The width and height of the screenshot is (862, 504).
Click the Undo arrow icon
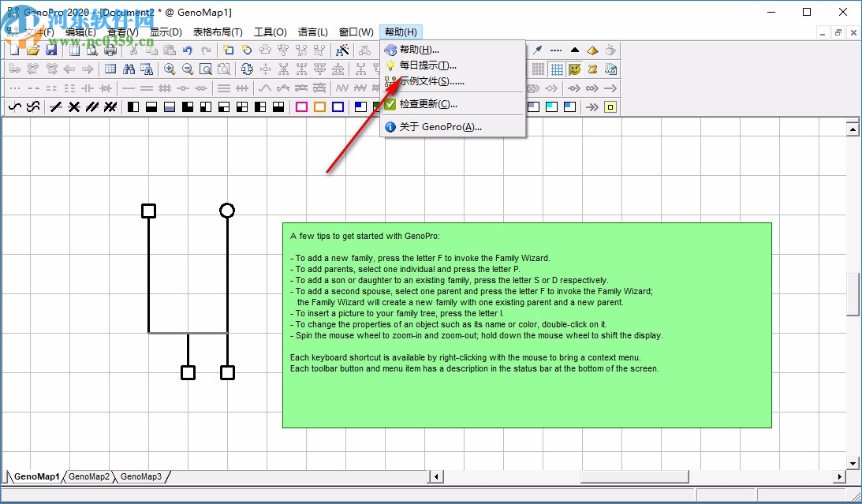[187, 49]
